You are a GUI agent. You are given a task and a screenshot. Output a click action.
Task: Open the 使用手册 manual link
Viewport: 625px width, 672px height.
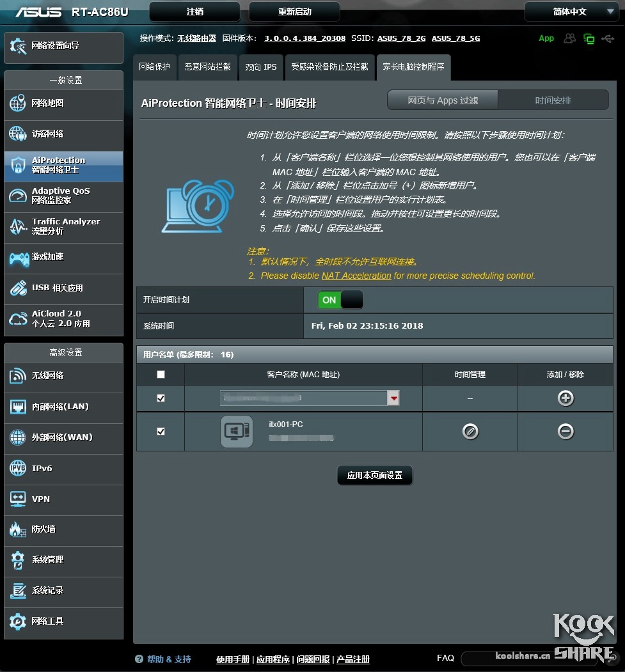[x=233, y=660]
